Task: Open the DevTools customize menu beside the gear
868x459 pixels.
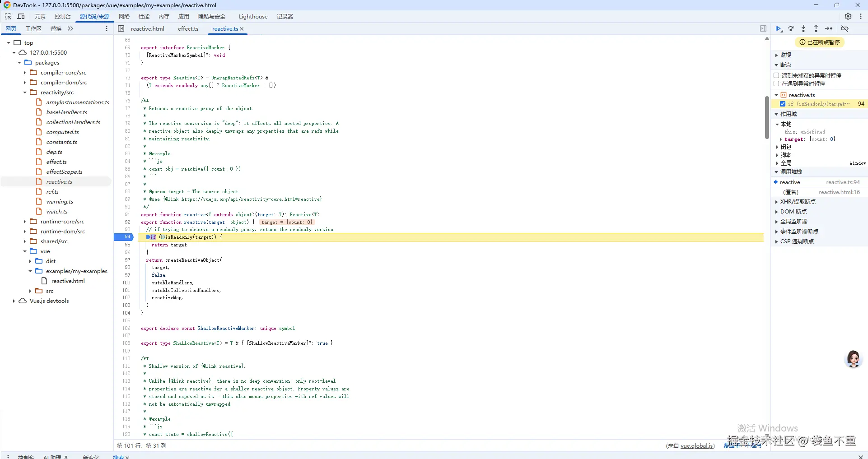Action: [x=861, y=17]
